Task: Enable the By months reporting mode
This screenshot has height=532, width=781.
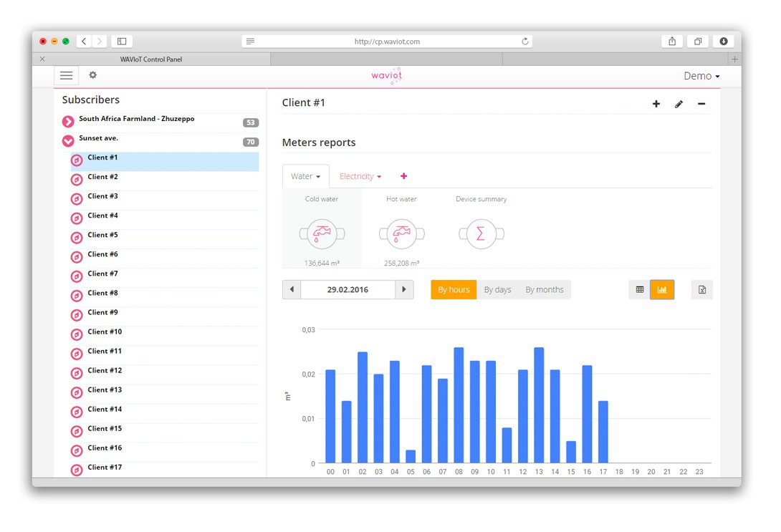Action: [x=545, y=289]
